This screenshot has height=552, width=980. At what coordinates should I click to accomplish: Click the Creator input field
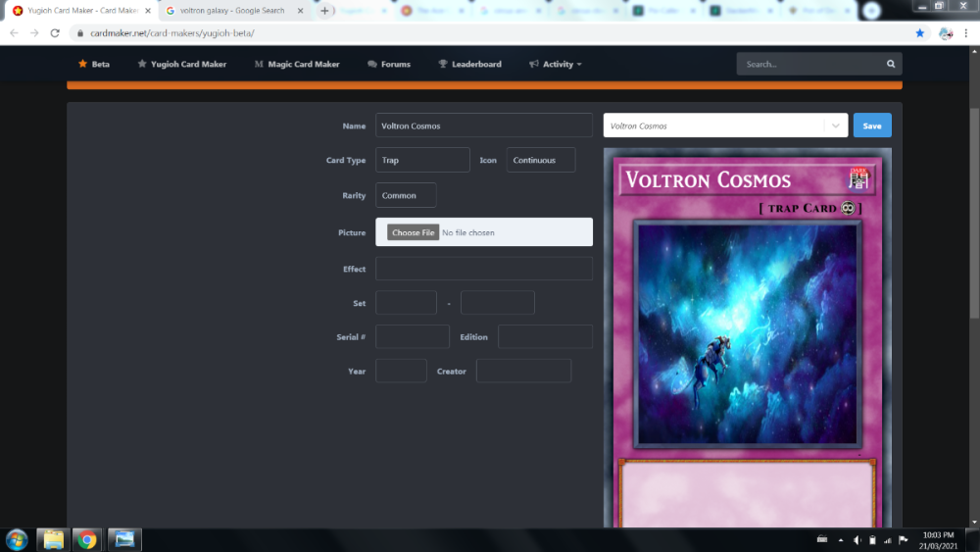coord(523,372)
